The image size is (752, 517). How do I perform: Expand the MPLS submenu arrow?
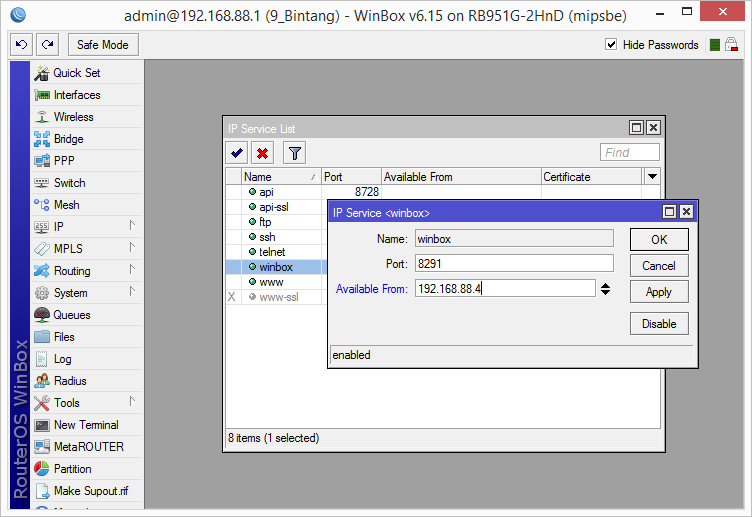pos(132,247)
